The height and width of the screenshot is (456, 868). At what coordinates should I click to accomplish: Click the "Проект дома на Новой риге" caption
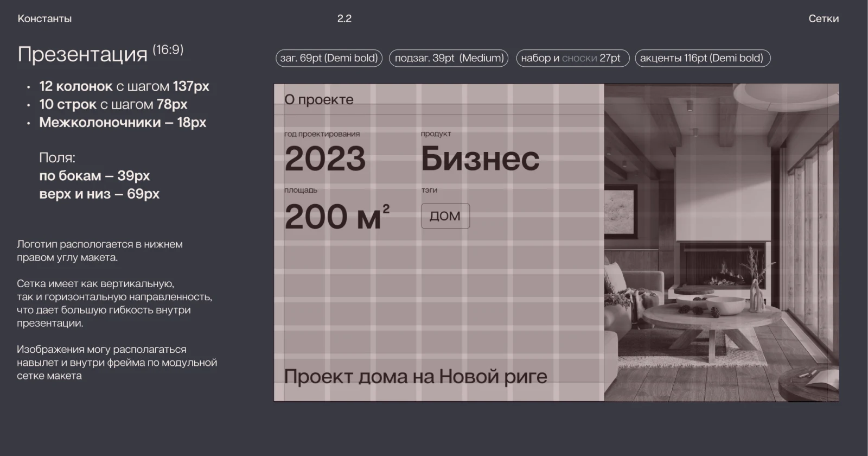pos(416,376)
